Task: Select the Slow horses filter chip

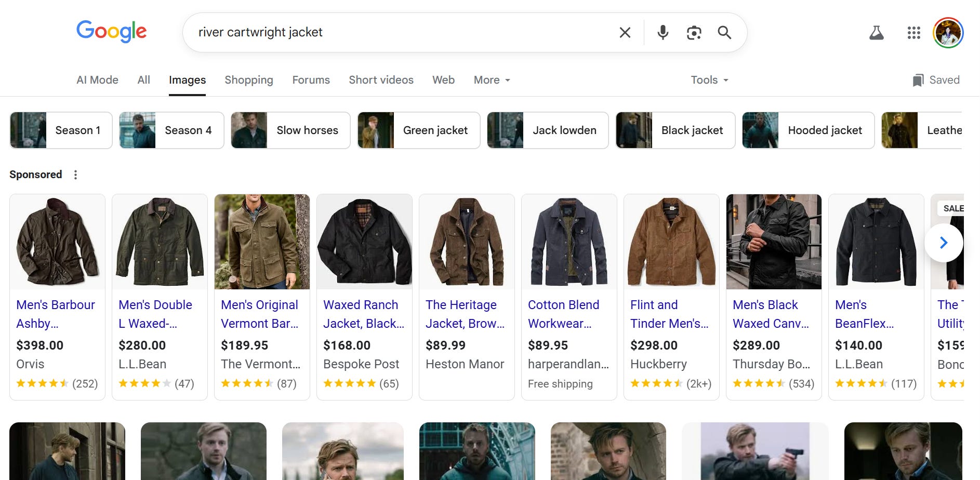Action: coord(290,130)
